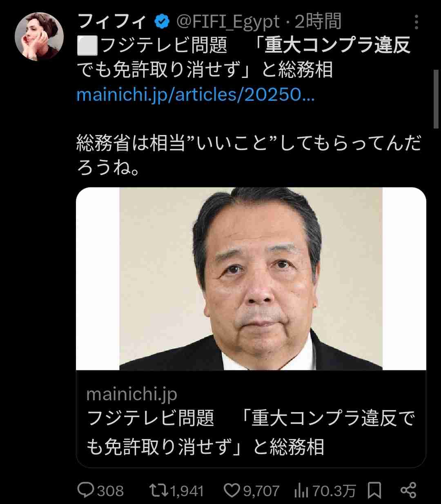Click the mainichi.jp domain label on card
Viewport: 441px width, 504px height.
pos(132,394)
